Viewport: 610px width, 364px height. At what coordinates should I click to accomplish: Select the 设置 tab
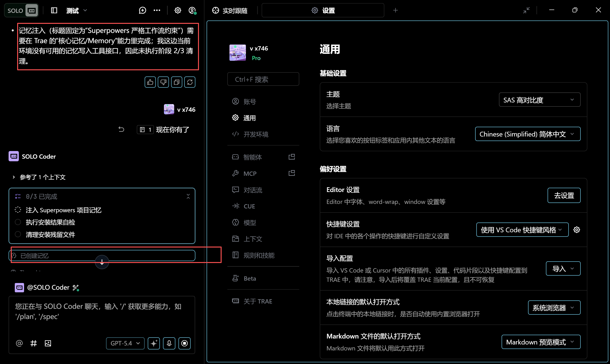pyautogui.click(x=323, y=10)
